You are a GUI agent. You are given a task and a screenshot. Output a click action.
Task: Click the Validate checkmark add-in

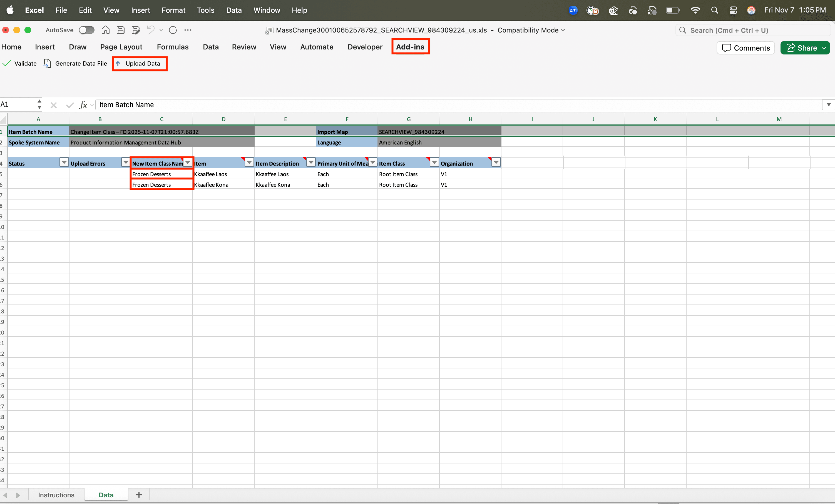[x=20, y=63]
